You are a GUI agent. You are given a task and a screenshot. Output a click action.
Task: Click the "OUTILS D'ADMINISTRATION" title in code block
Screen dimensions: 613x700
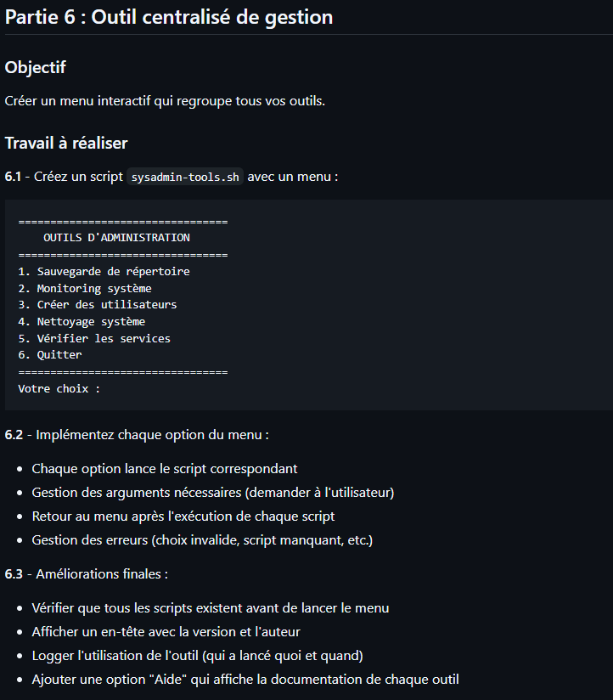click(116, 238)
